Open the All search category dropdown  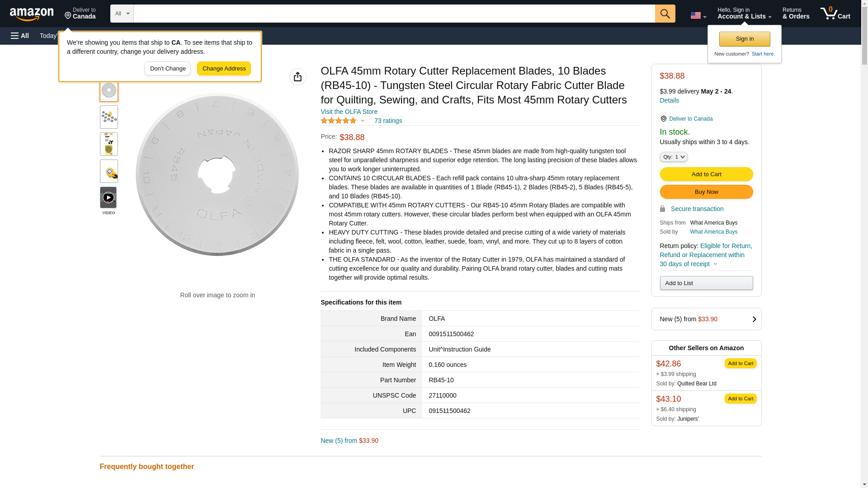(x=122, y=14)
